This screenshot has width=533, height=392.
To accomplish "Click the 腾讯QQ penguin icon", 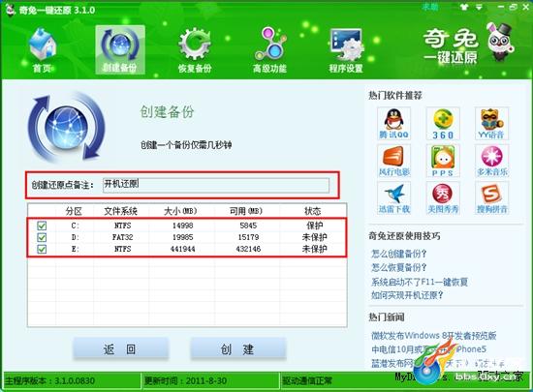I will click(394, 123).
